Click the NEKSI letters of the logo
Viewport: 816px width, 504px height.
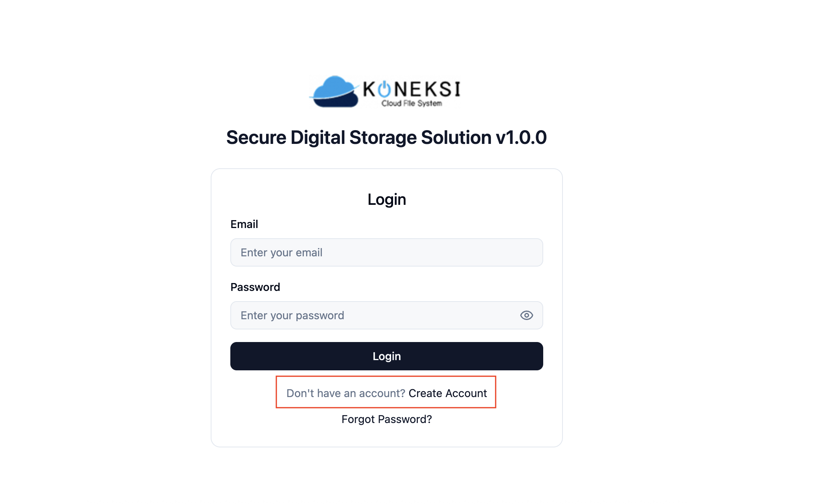tap(427, 89)
